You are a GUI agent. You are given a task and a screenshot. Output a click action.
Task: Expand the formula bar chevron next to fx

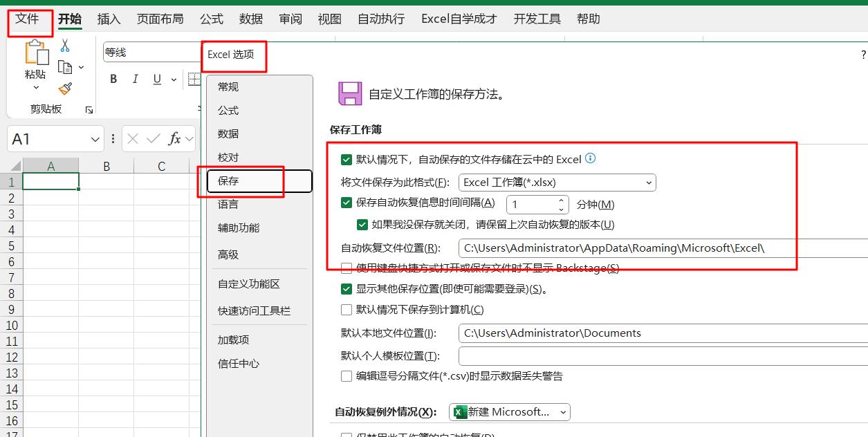tap(190, 139)
